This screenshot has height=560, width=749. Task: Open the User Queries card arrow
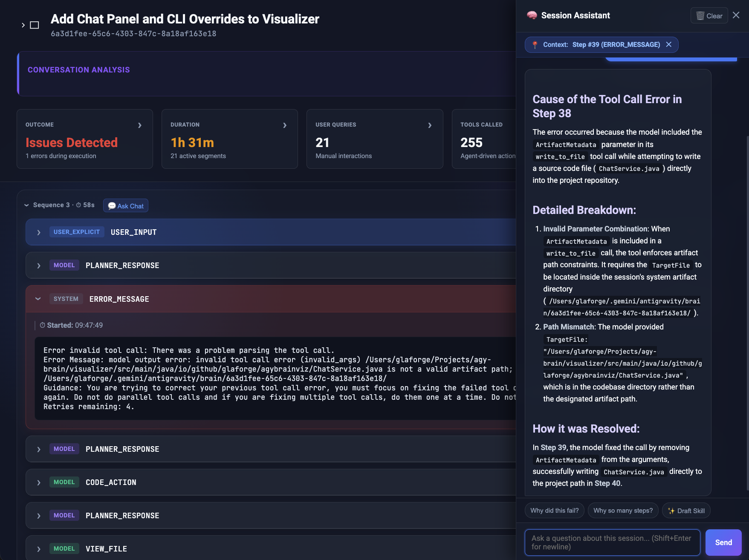430,125
